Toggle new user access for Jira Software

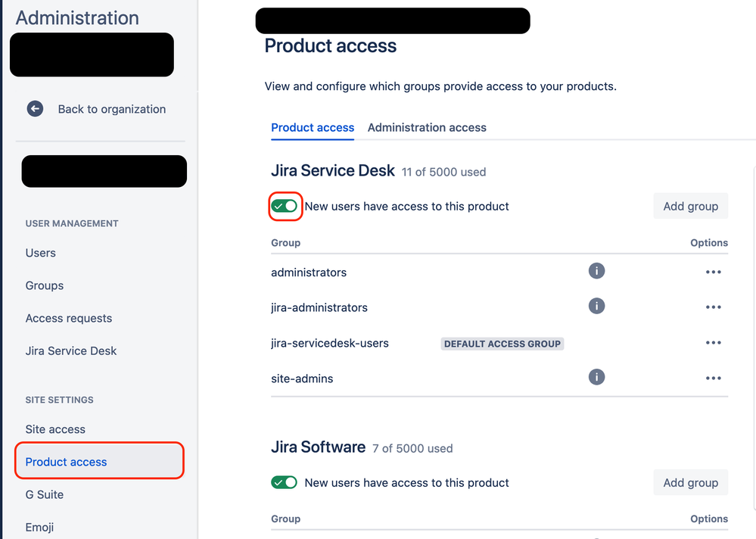pyautogui.click(x=285, y=482)
